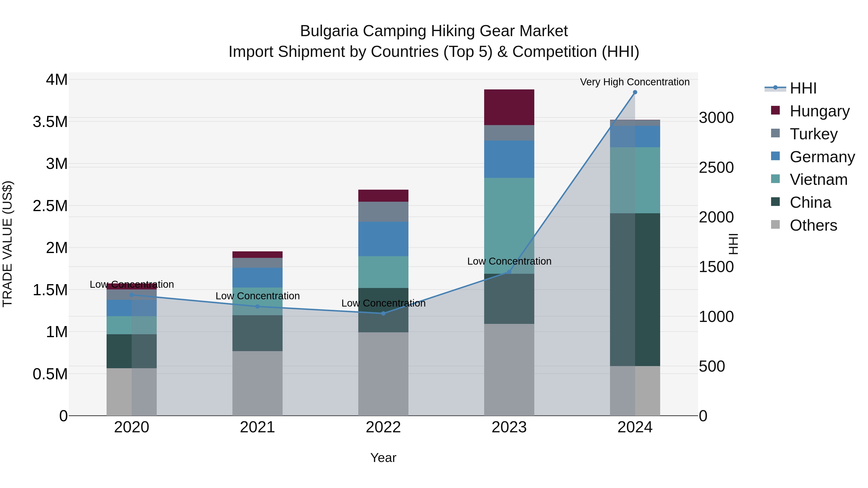Click the 2023 Others bar segment
868x488 pixels.
tap(509, 370)
